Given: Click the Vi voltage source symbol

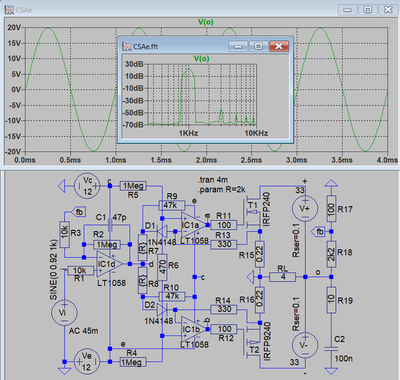Looking at the screenshot, I should (64, 313).
